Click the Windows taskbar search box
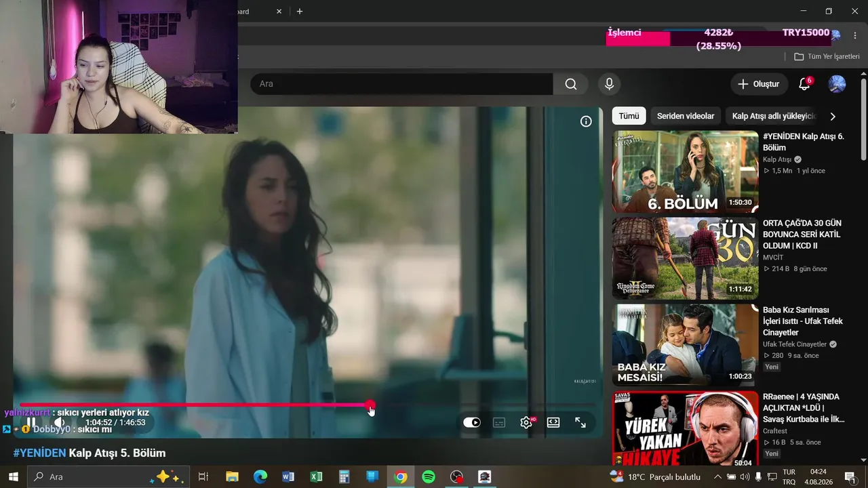This screenshot has height=488, width=868. 108,476
